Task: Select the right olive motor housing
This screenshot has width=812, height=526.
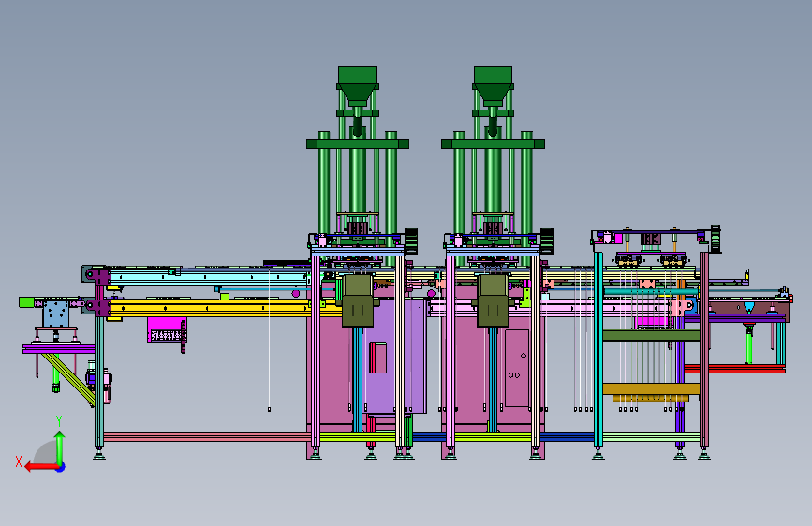Action: (x=493, y=300)
